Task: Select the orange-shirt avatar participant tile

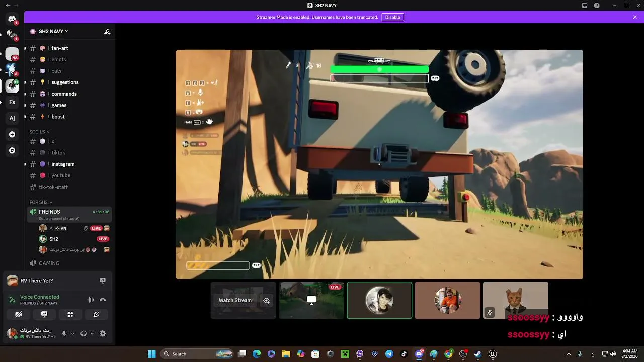Action: click(x=447, y=300)
